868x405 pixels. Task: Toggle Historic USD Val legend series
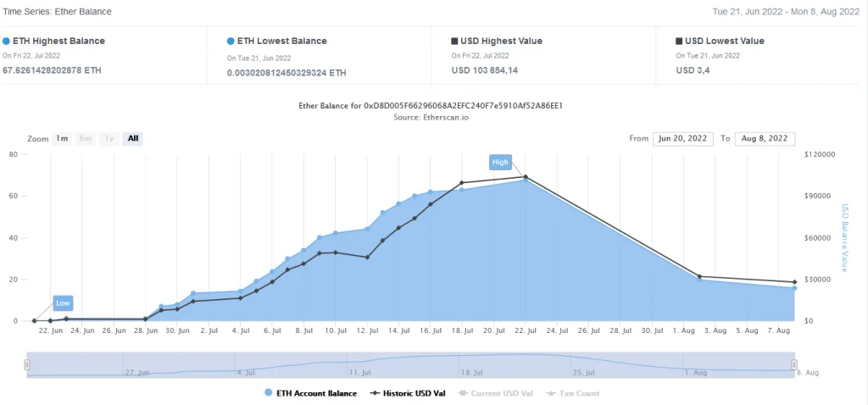click(x=408, y=393)
